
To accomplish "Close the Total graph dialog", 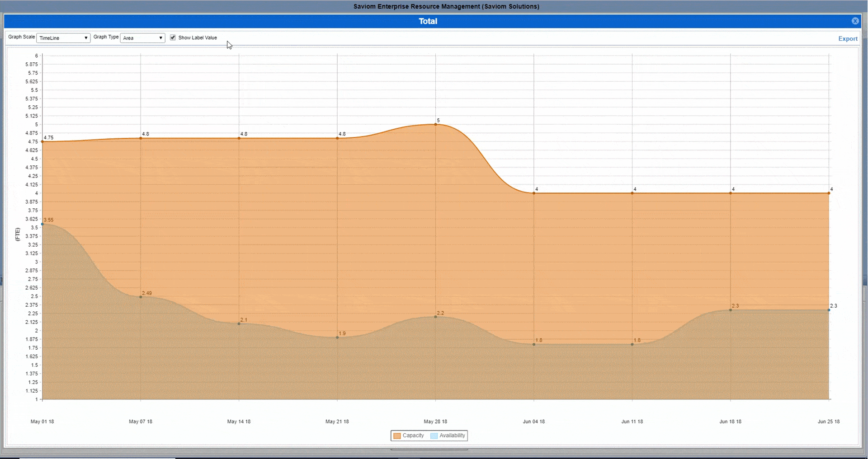I will pos(855,21).
